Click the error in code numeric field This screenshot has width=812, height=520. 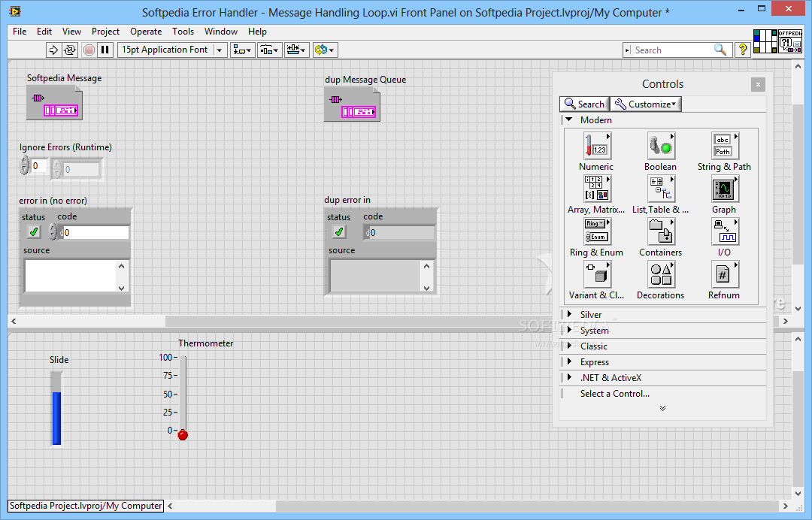pyautogui.click(x=95, y=232)
